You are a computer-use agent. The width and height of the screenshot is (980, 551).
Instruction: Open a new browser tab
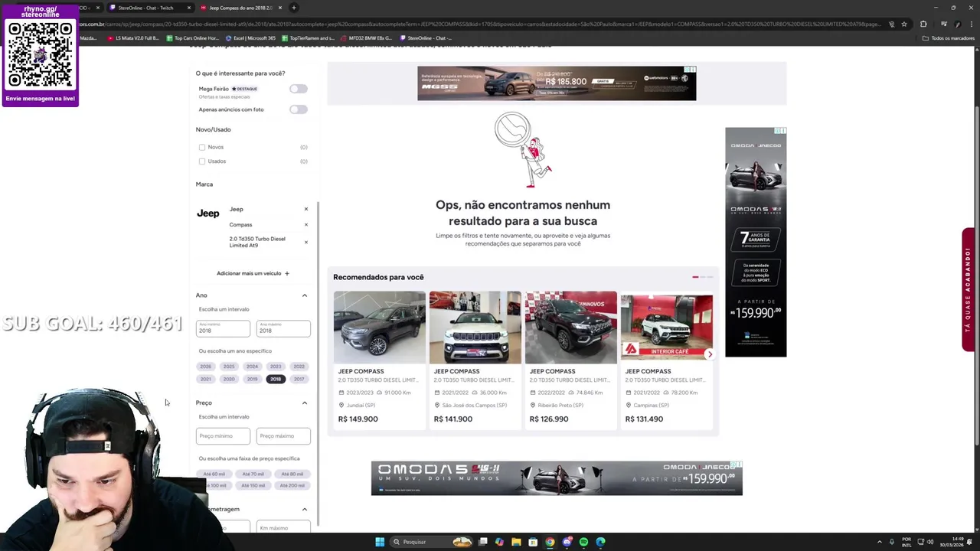294,8
